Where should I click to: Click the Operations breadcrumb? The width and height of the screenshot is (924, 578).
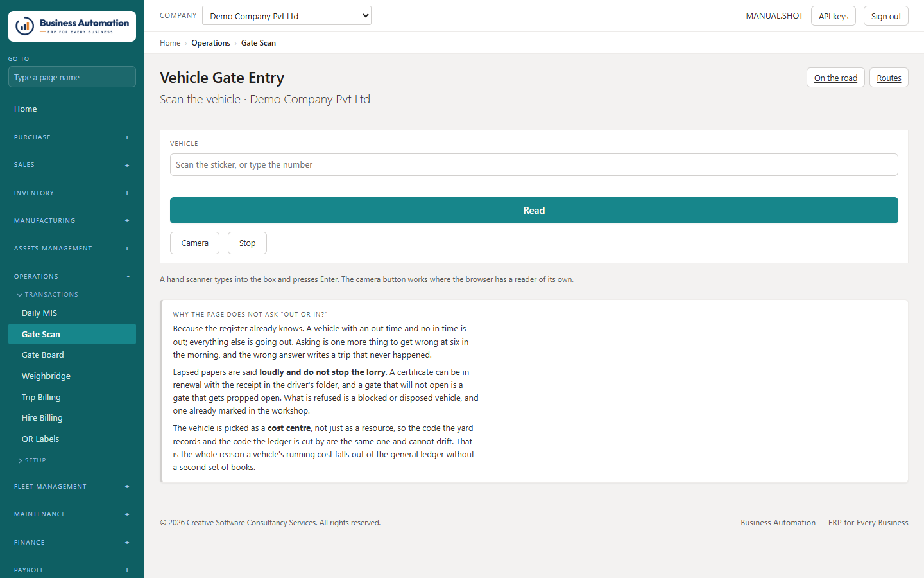(x=210, y=43)
